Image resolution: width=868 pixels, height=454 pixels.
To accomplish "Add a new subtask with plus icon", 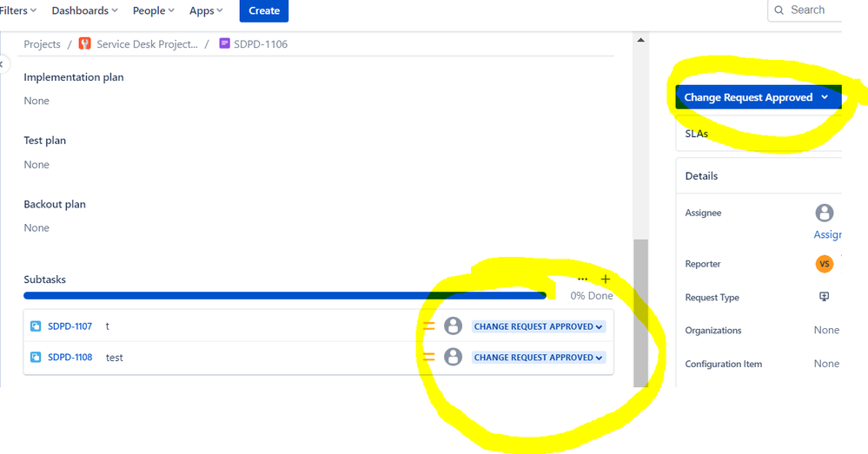I will click(606, 280).
